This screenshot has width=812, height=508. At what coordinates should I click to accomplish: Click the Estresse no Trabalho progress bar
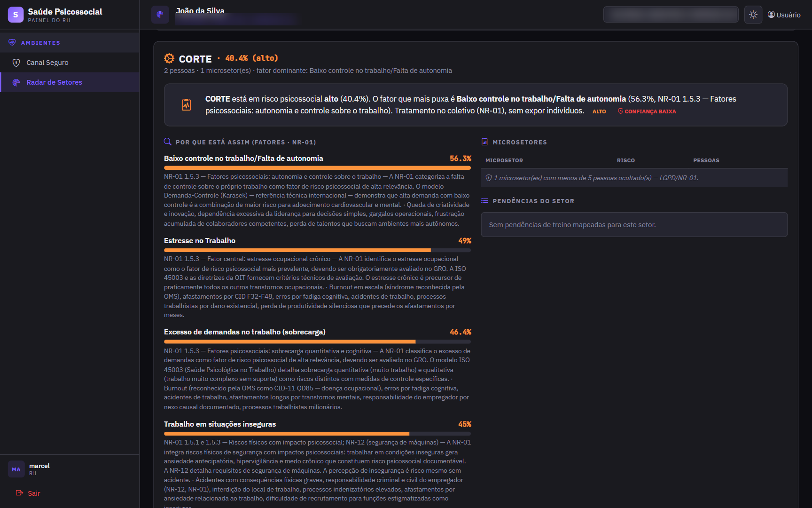(x=317, y=250)
